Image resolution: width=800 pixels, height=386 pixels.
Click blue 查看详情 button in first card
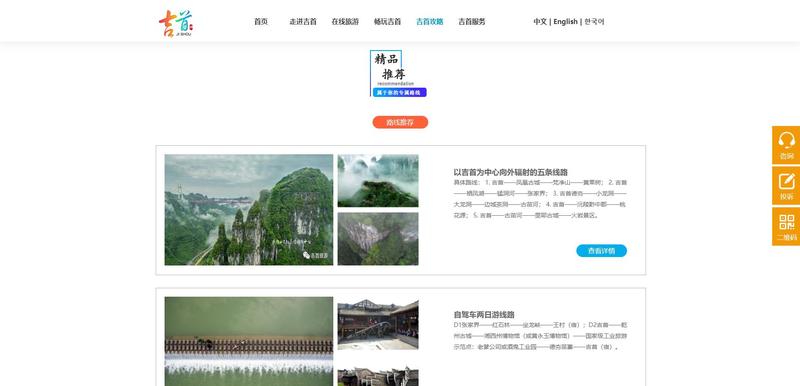click(602, 250)
